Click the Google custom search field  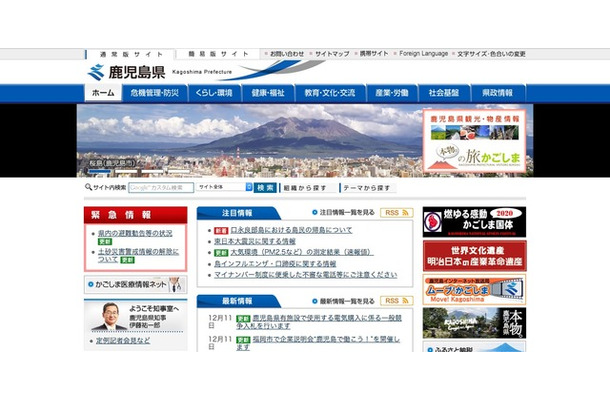coord(161,188)
